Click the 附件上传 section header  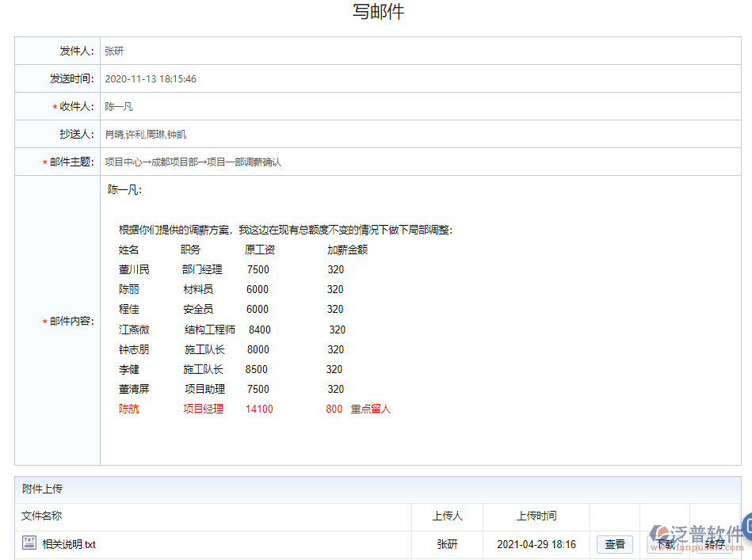(x=44, y=489)
